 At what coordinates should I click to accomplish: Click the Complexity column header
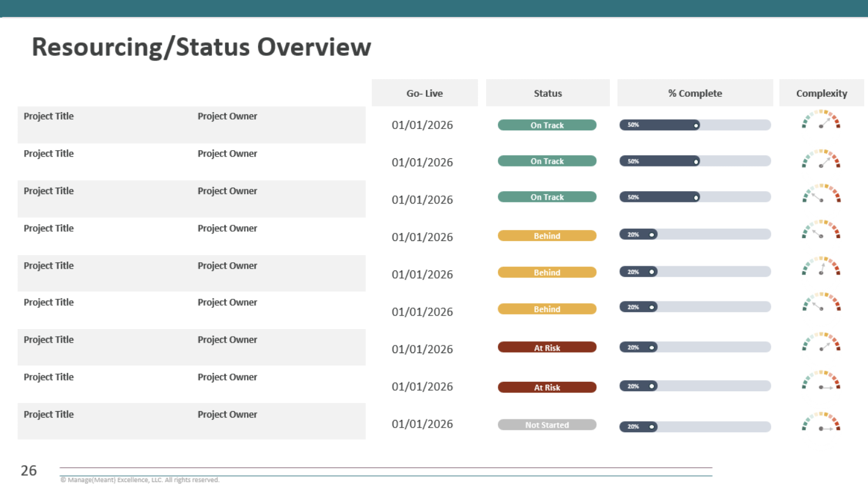(822, 93)
